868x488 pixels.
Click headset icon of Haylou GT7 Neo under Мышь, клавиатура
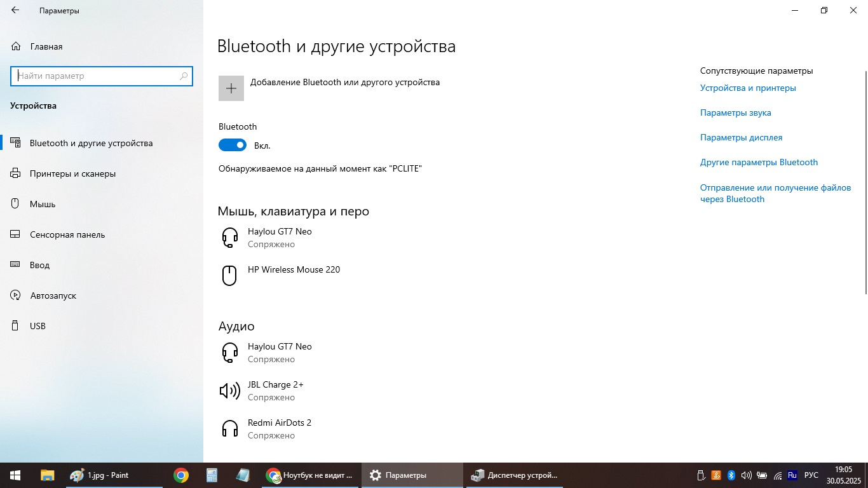(229, 238)
